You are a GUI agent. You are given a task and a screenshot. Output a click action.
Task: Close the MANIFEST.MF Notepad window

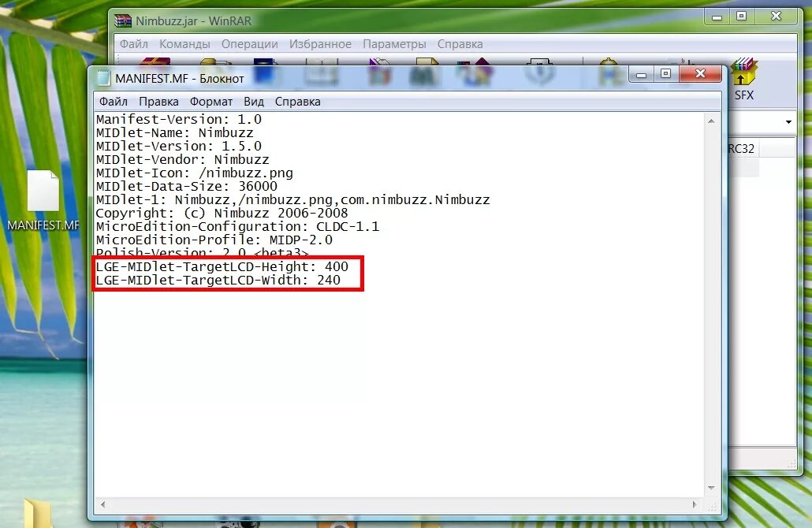[700, 74]
